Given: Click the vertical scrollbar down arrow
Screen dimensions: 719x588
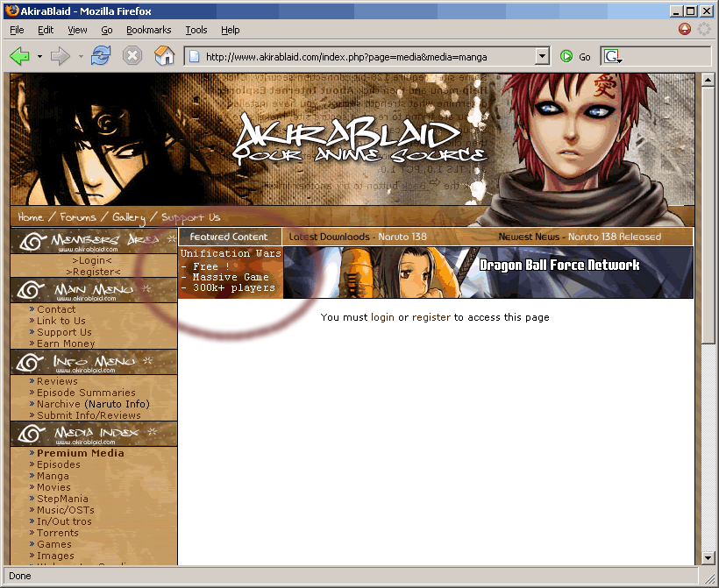Looking at the screenshot, I should [x=708, y=557].
